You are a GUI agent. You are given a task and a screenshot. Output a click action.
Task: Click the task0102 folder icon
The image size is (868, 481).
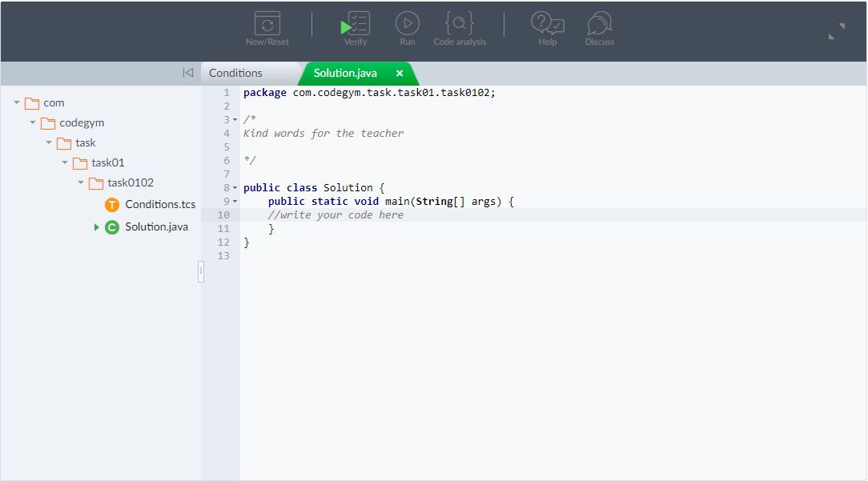tap(96, 183)
